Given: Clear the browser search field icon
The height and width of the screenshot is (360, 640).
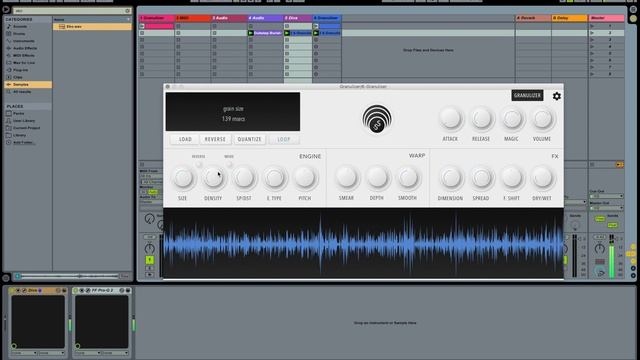Looking at the screenshot, I should coord(127,11).
